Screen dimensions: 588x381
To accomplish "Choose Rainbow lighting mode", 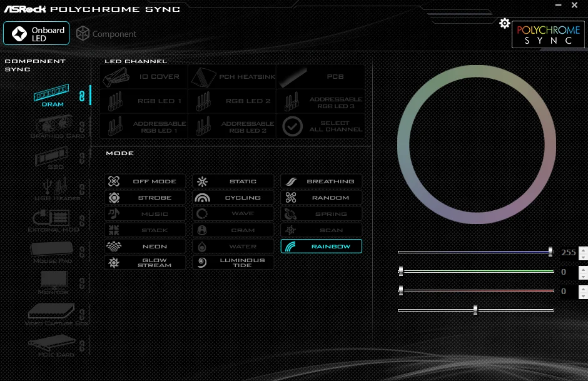I will [322, 246].
